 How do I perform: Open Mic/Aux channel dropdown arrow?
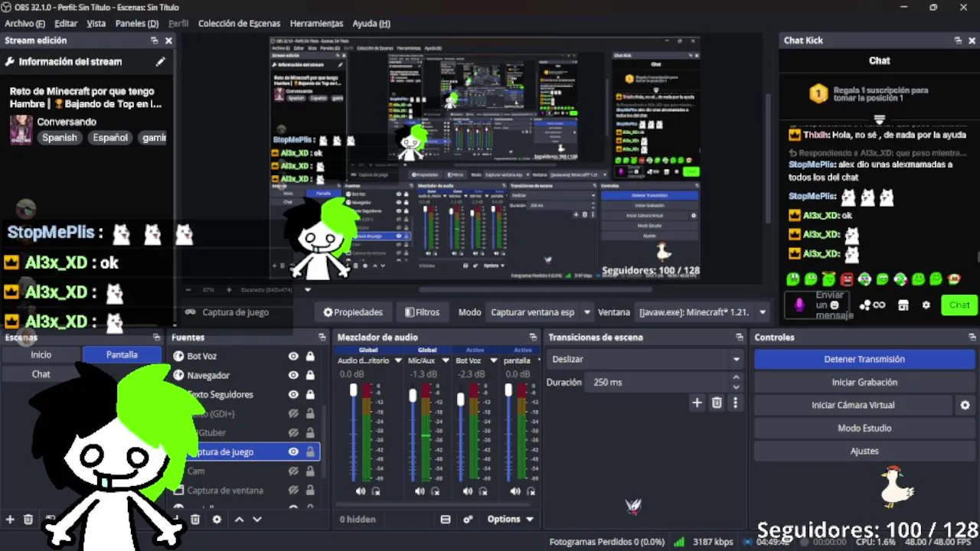[446, 360]
